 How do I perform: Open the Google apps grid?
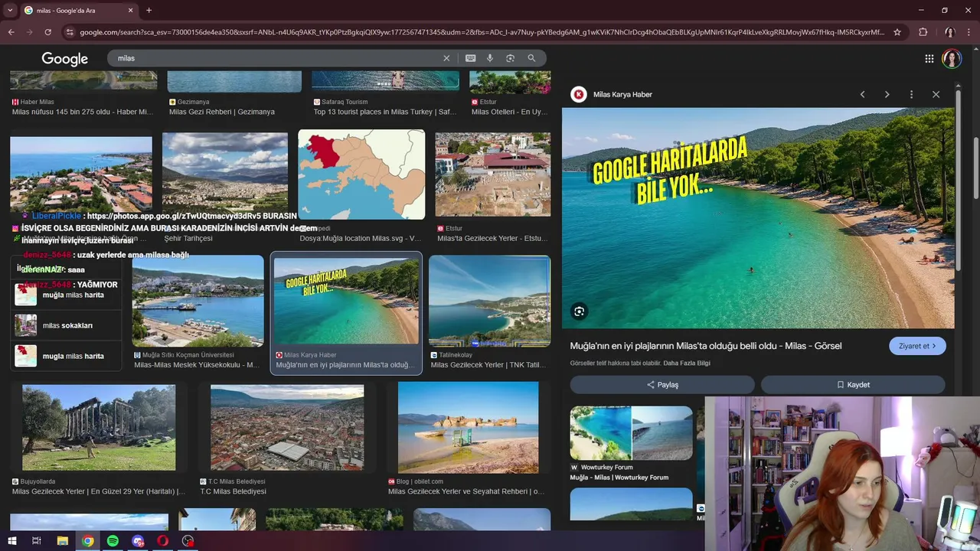(x=929, y=59)
